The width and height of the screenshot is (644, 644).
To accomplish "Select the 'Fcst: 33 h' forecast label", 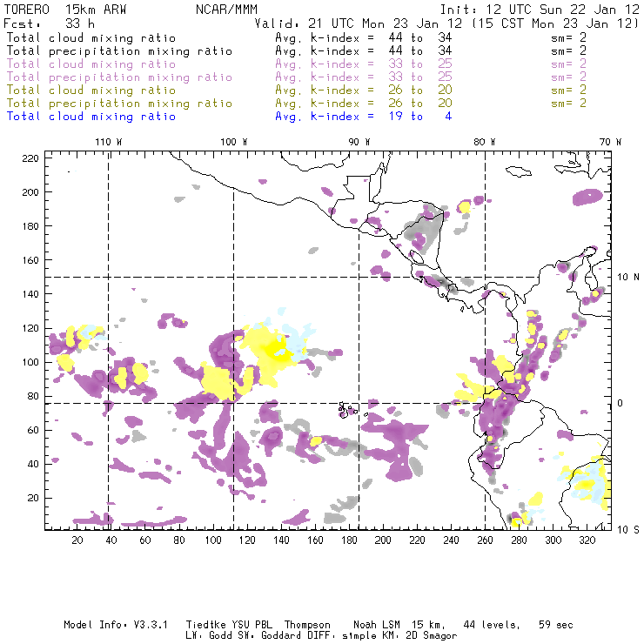I will point(50,23).
